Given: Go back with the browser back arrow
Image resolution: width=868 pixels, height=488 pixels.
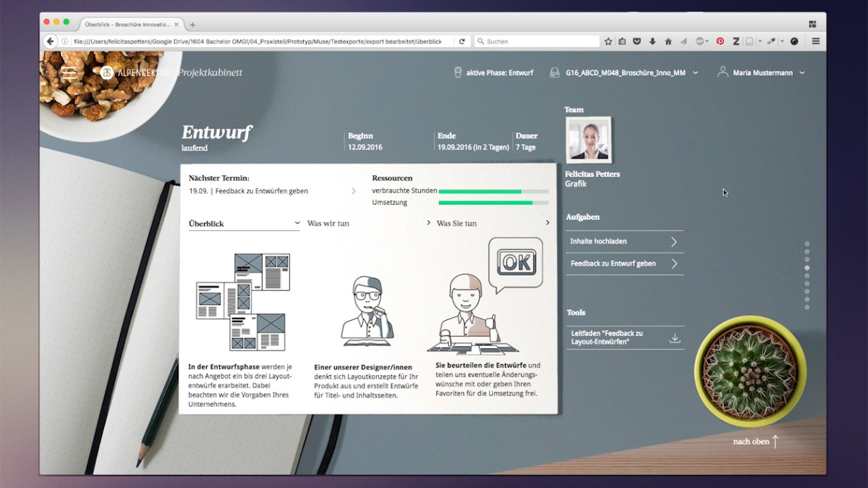Looking at the screenshot, I should coord(51,41).
